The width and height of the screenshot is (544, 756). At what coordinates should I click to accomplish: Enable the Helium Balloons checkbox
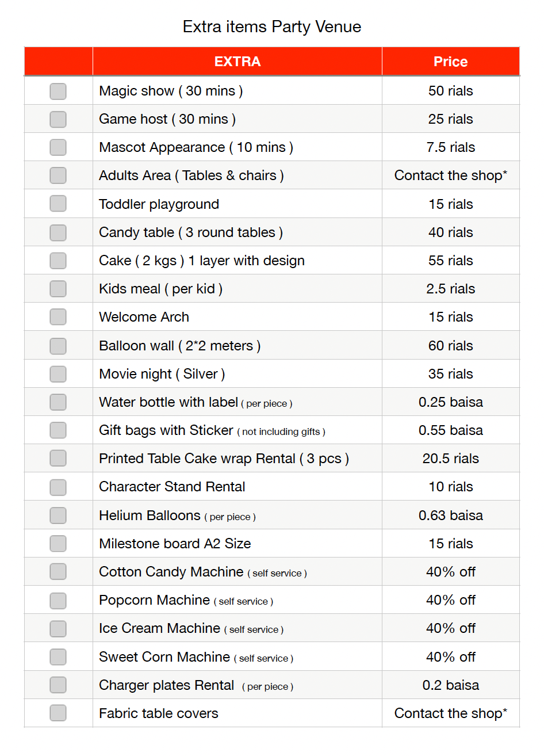[58, 516]
